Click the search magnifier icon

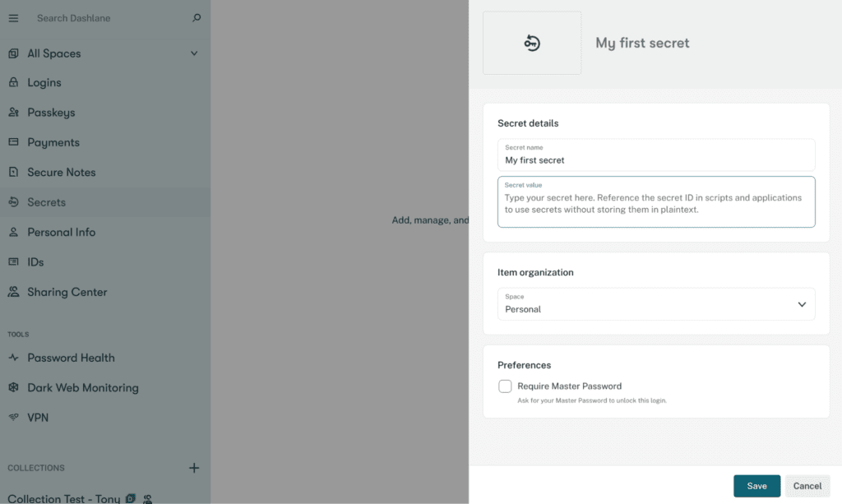(x=196, y=17)
